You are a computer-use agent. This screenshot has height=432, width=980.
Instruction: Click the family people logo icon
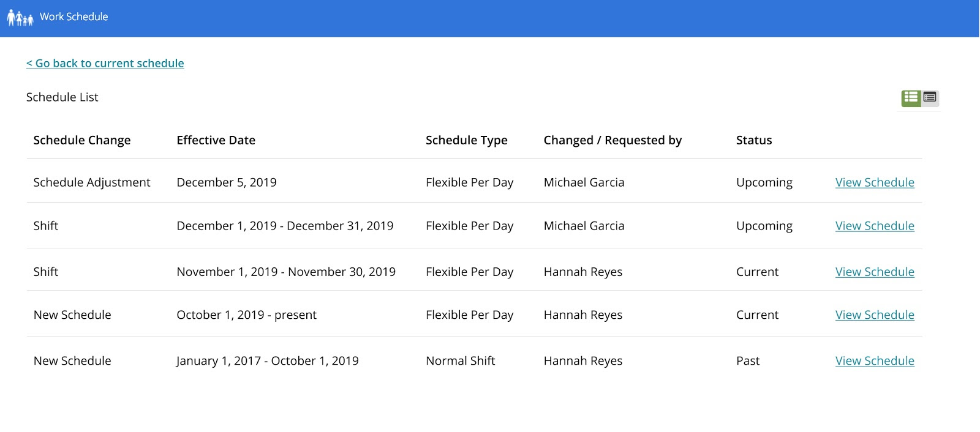pos(20,18)
